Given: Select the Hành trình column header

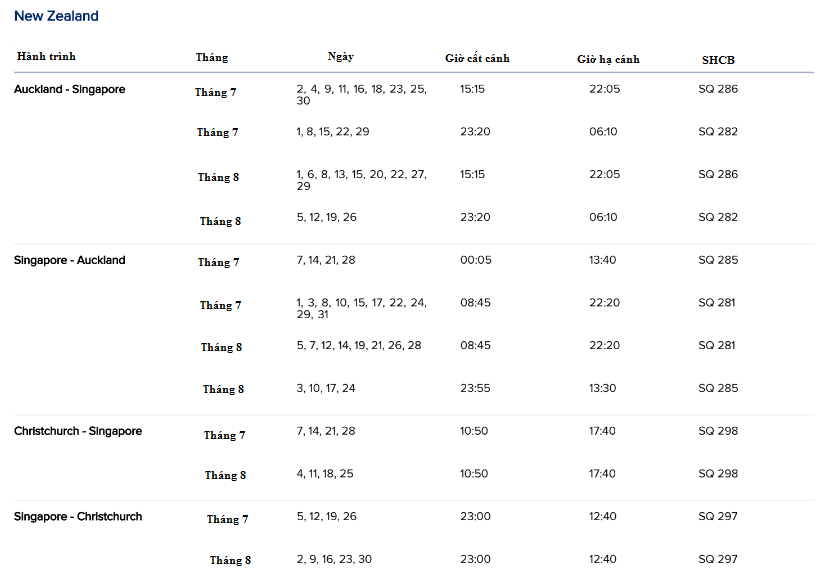Looking at the screenshot, I should [46, 56].
